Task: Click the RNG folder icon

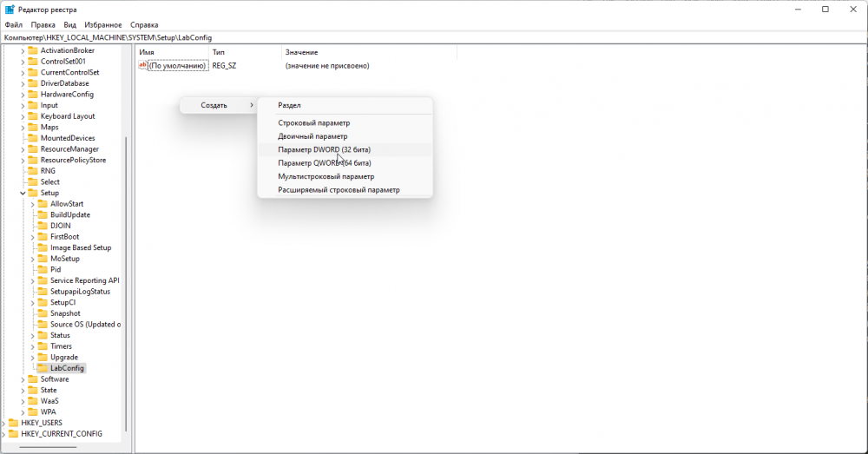Action: tap(33, 171)
